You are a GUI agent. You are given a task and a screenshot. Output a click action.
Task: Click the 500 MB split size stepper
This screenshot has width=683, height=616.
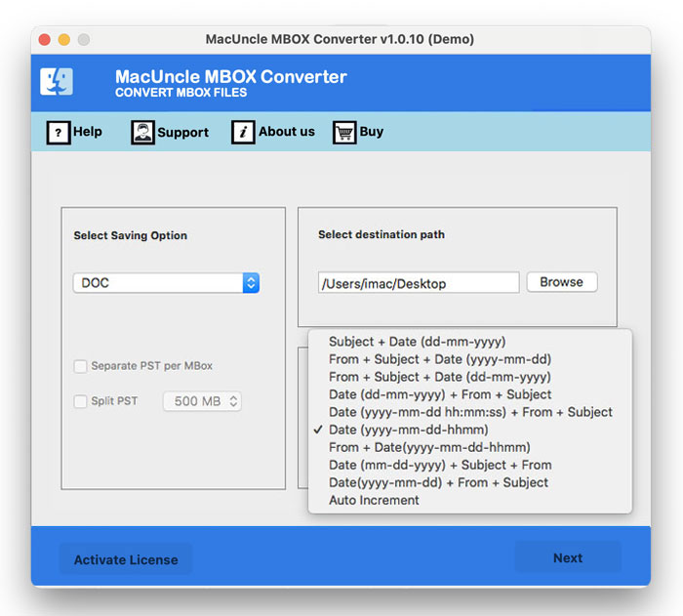click(x=202, y=401)
